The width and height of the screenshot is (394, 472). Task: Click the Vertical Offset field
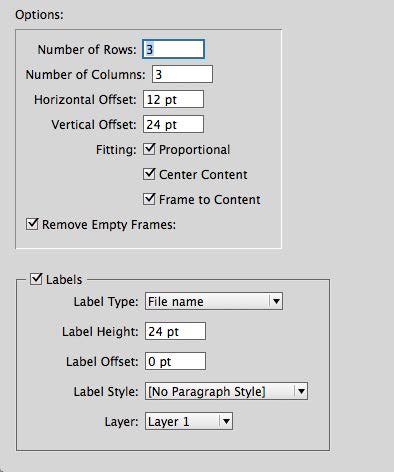[173, 124]
